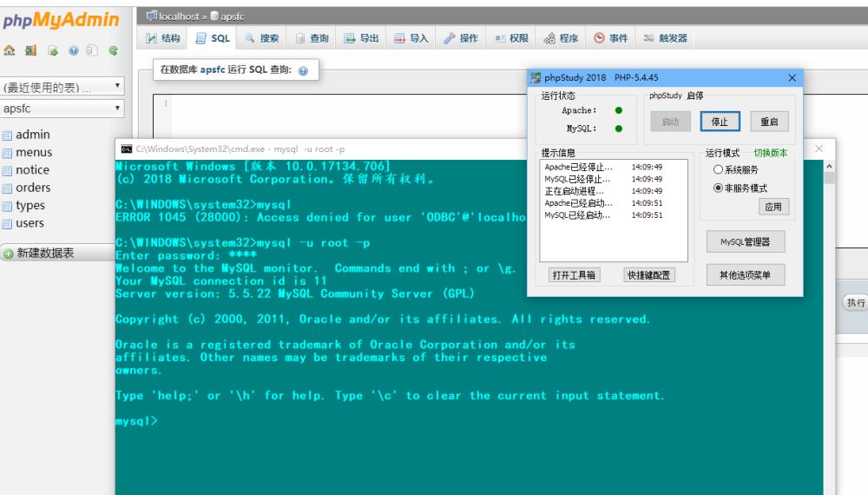This screenshot has width=868, height=495.
Task: Click localhost breadcrumb link
Action: [179, 16]
